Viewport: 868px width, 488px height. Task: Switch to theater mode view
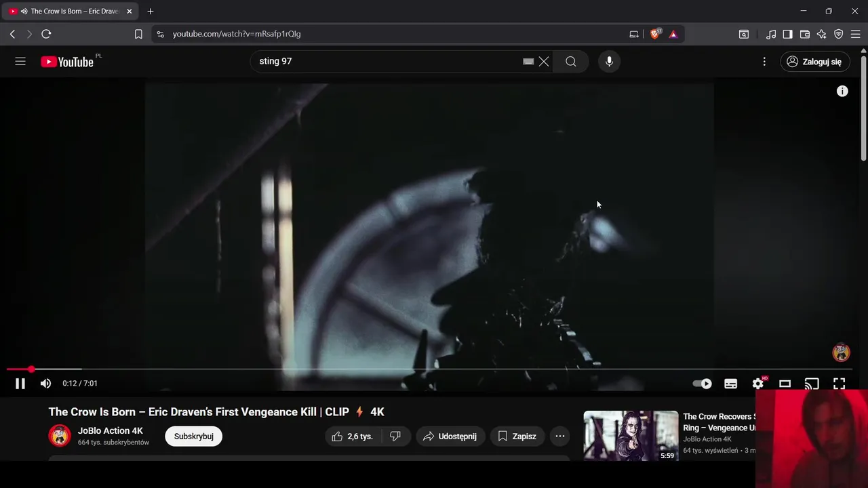(785, 384)
